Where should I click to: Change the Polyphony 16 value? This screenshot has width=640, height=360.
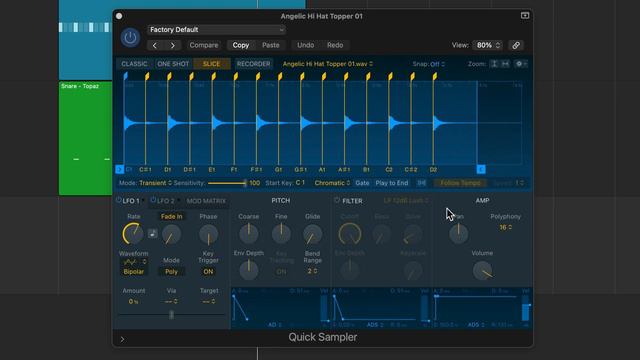click(x=505, y=227)
